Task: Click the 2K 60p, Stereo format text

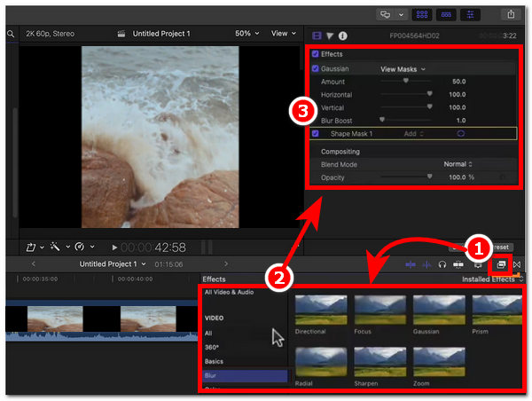Action: point(51,34)
